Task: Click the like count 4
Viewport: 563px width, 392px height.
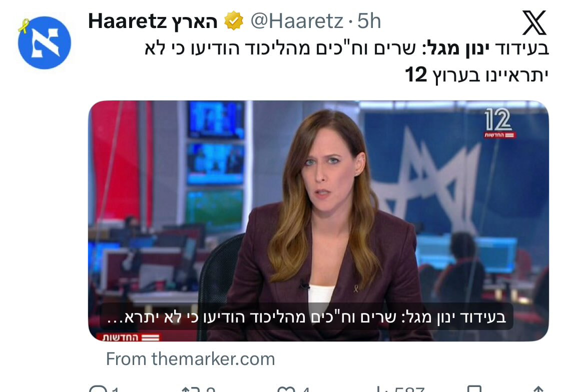Action: coord(306,389)
